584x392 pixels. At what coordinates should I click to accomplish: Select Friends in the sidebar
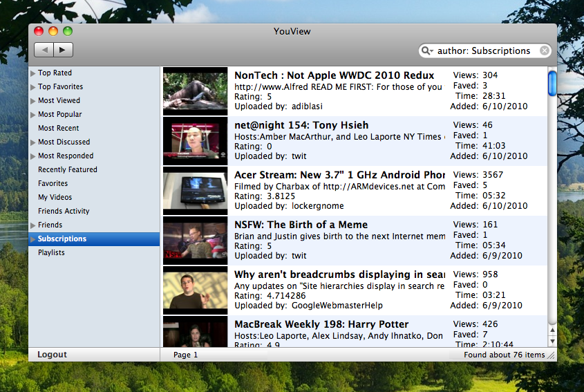pos(50,225)
